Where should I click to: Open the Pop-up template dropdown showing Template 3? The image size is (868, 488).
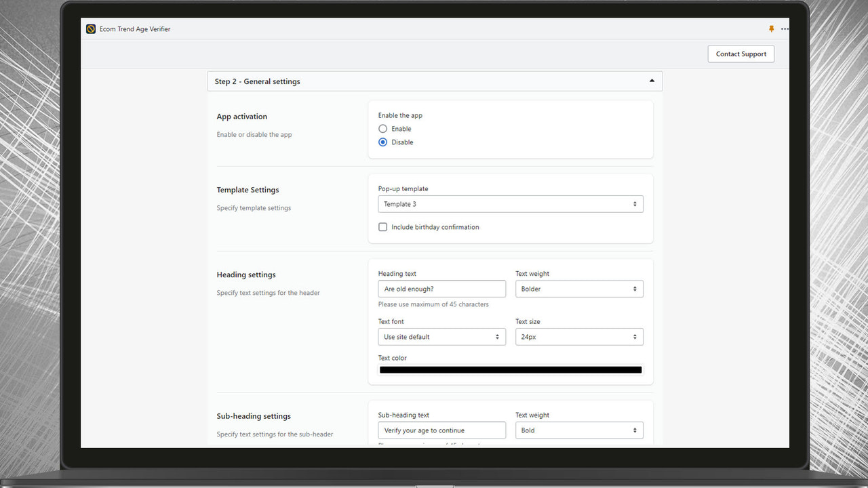[510, 203]
